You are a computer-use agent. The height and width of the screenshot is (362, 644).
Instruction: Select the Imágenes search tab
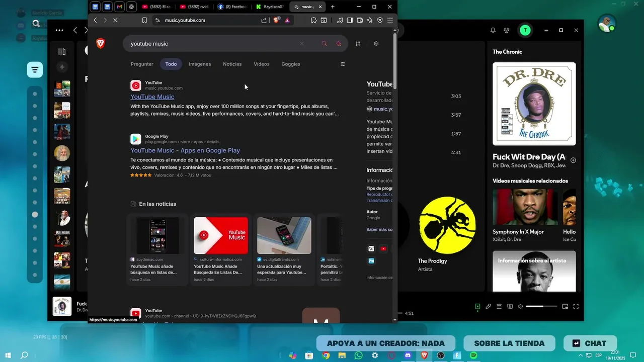[200, 64]
